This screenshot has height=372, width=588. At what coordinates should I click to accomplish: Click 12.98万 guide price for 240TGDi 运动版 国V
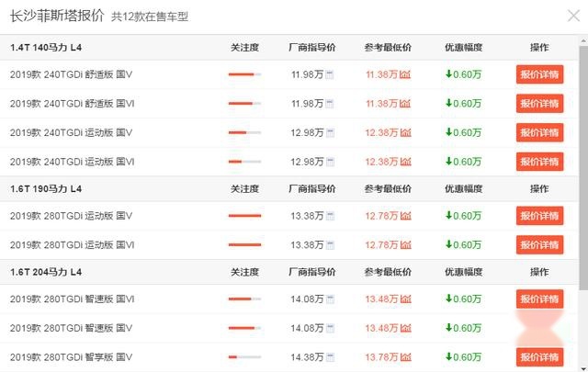308,133
